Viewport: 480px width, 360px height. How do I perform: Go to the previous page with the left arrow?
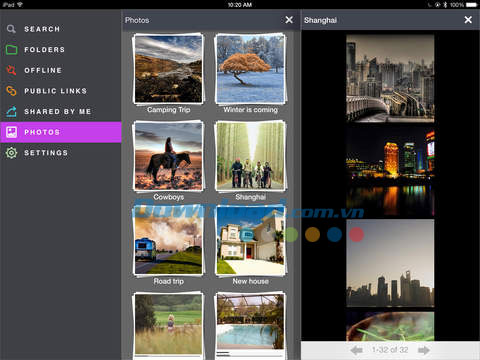pos(357,350)
